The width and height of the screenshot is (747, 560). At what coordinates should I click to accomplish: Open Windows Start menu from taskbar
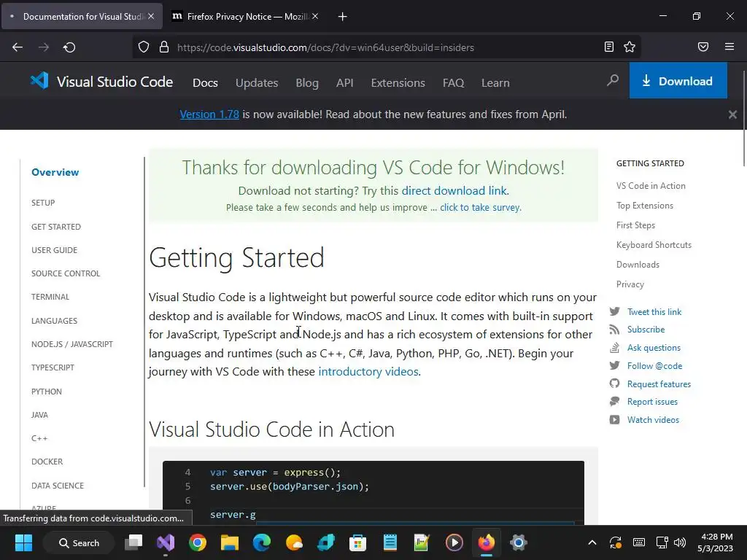pos(24,542)
